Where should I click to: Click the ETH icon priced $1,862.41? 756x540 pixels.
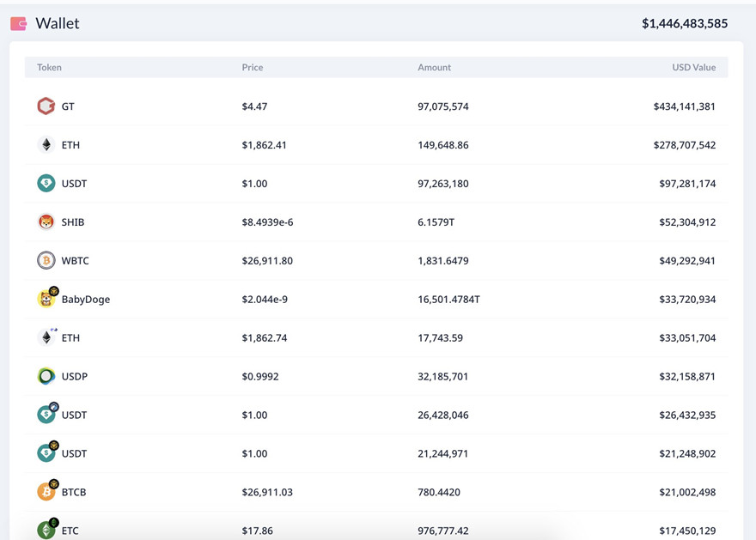[x=46, y=144]
